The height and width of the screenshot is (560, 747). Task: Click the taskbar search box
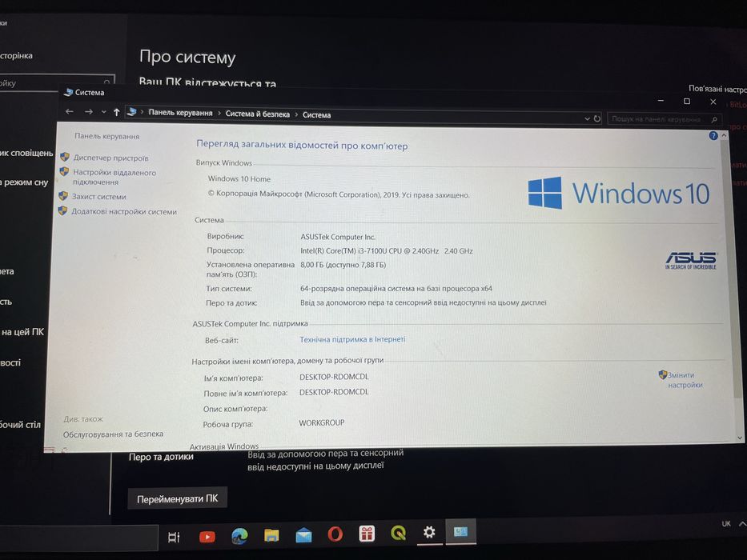click(78, 538)
